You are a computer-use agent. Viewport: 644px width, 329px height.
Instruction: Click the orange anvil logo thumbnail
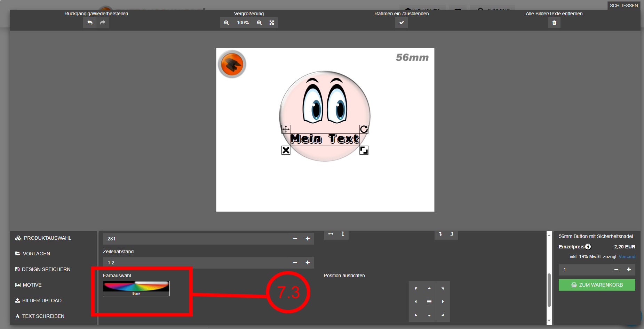pyautogui.click(x=232, y=64)
